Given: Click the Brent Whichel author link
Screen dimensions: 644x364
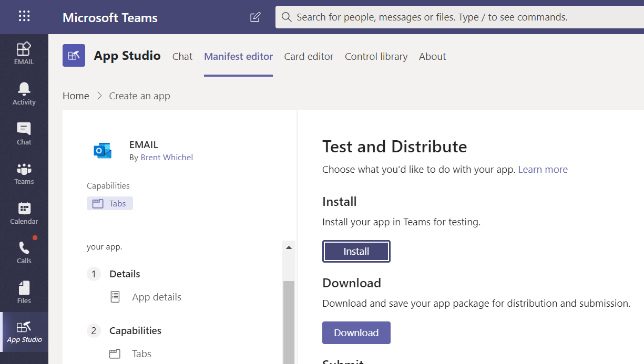Looking at the screenshot, I should [167, 157].
